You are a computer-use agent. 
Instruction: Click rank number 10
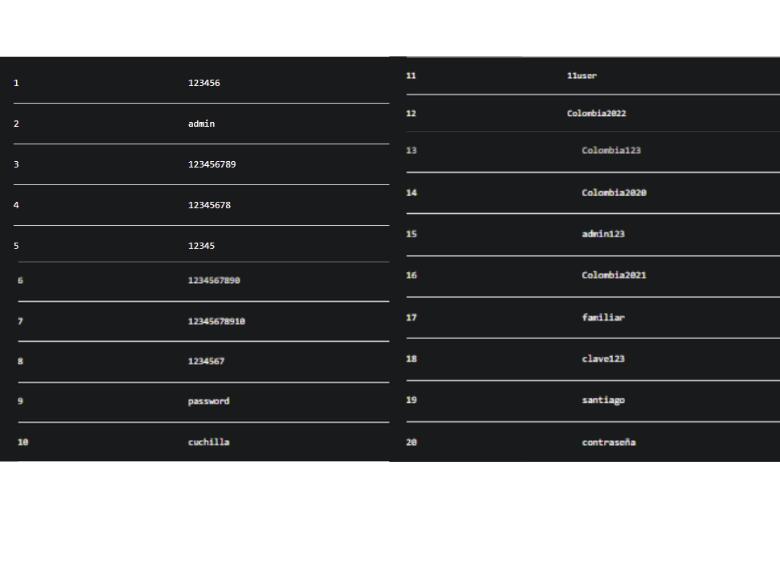click(23, 442)
